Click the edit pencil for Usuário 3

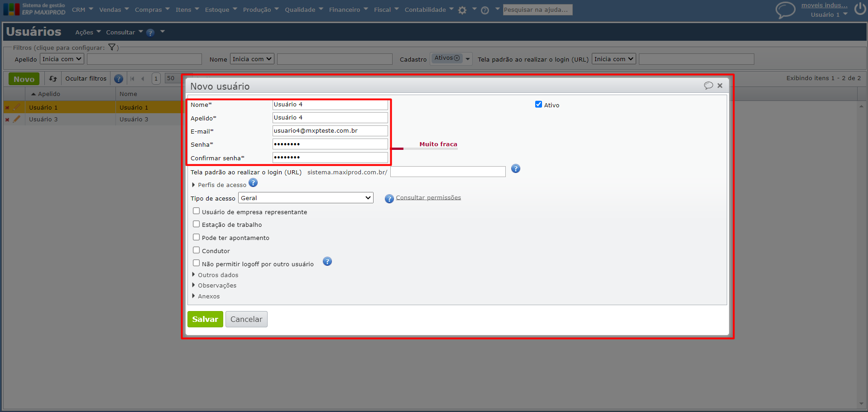[x=17, y=119]
